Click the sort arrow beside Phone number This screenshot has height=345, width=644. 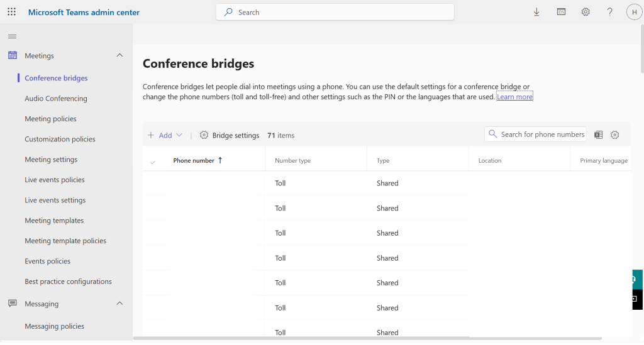(220, 160)
